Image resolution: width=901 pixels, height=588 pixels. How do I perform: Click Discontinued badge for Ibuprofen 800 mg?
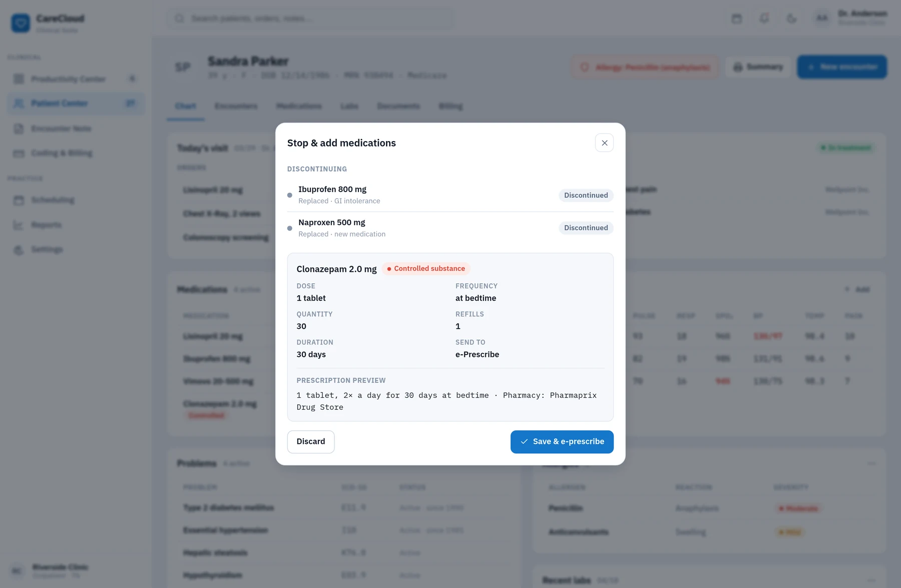586,195
